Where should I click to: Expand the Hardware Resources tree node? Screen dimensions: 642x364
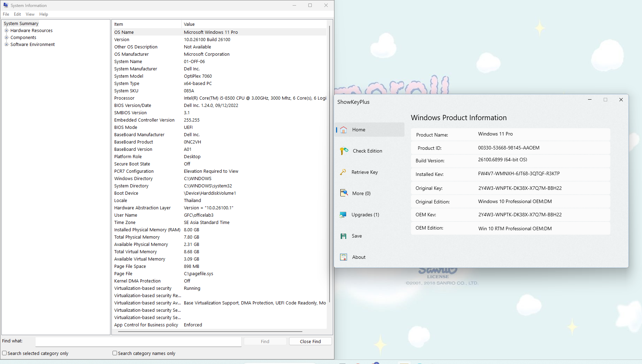[6, 31]
